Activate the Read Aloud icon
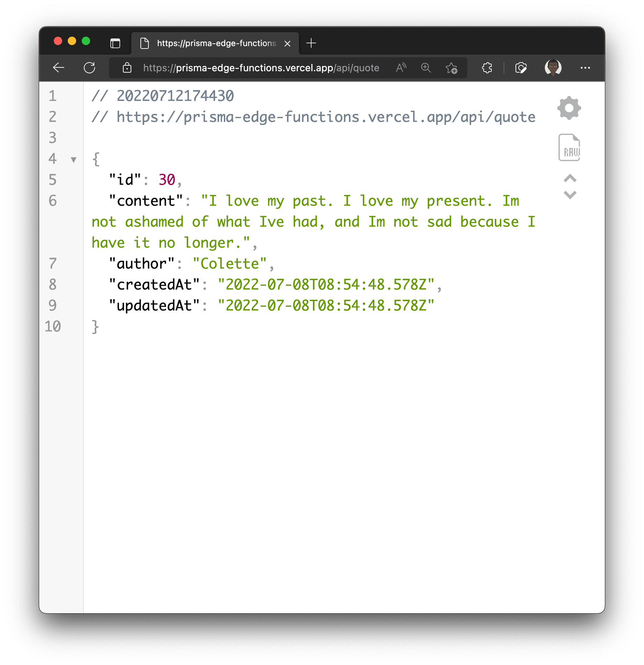 [401, 68]
